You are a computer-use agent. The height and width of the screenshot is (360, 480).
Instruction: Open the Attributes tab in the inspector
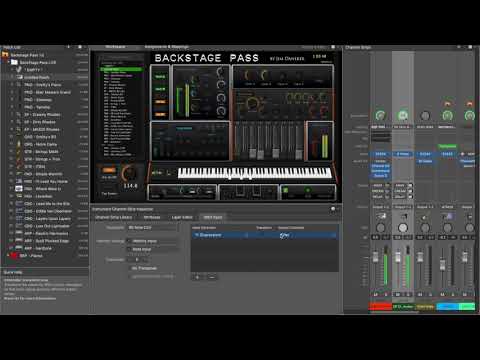point(152,217)
